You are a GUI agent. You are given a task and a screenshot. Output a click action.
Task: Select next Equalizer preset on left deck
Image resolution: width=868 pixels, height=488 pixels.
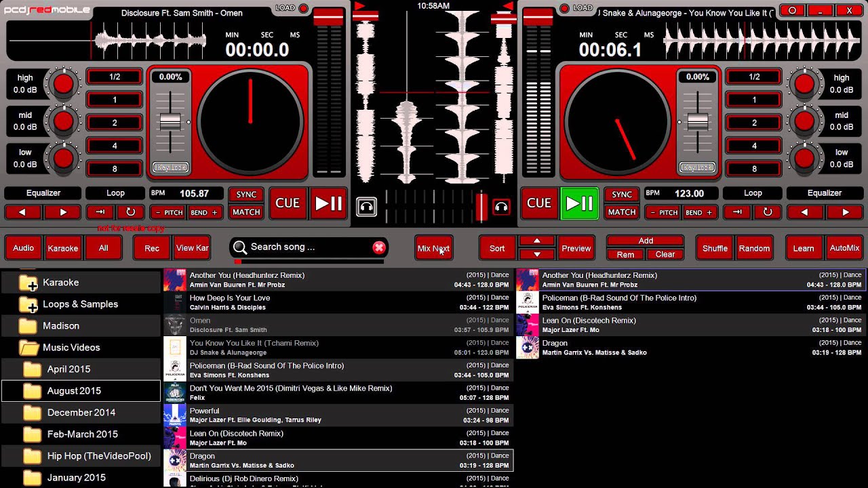[63, 212]
